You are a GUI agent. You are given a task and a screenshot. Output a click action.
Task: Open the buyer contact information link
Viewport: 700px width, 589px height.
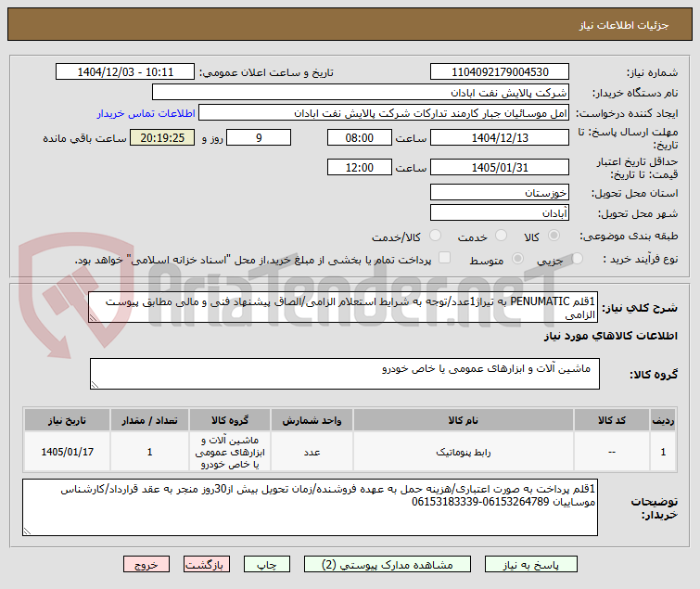pos(146,113)
